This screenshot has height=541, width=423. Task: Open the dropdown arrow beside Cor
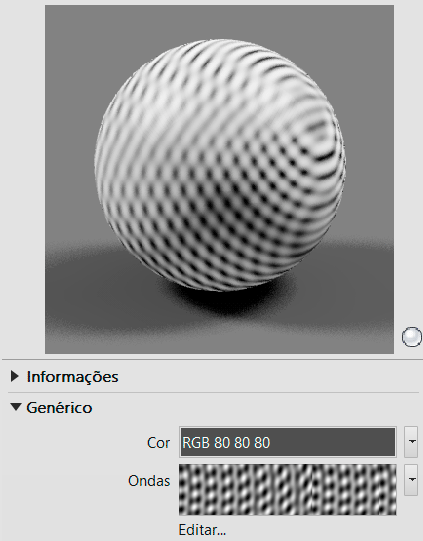[x=411, y=442]
